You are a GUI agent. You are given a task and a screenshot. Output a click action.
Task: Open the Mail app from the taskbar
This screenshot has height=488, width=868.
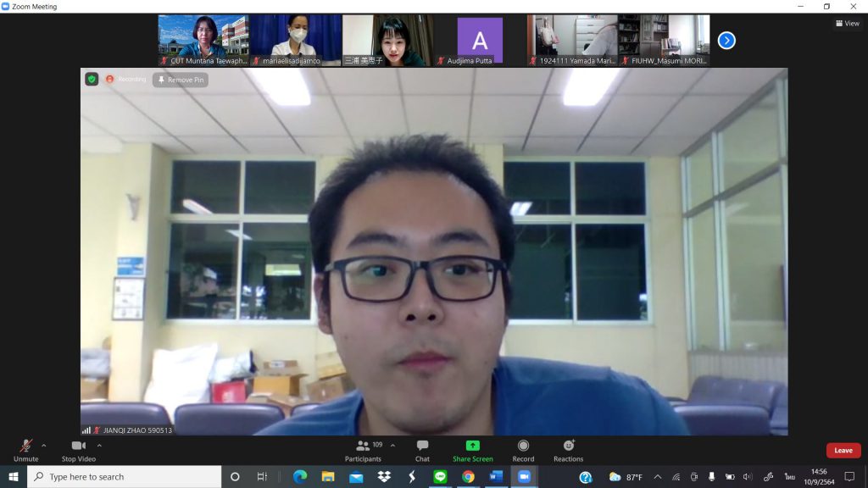356,476
